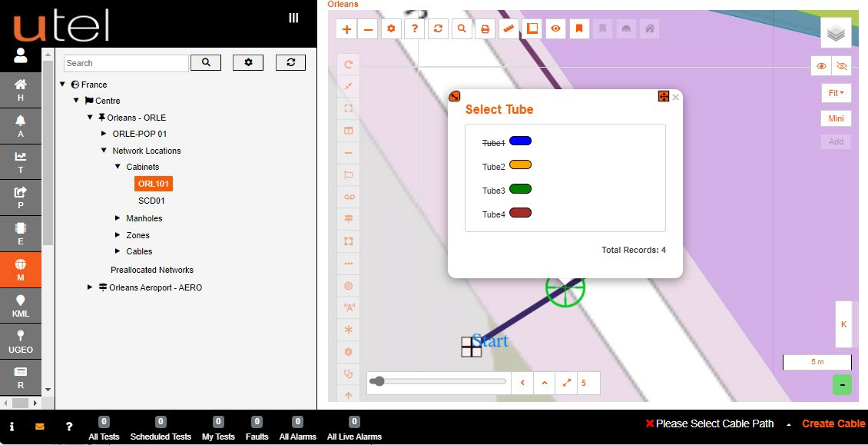This screenshot has height=445, width=868.
Task: Open the UGEO section in sidebar
Action: pyautogui.click(x=21, y=341)
